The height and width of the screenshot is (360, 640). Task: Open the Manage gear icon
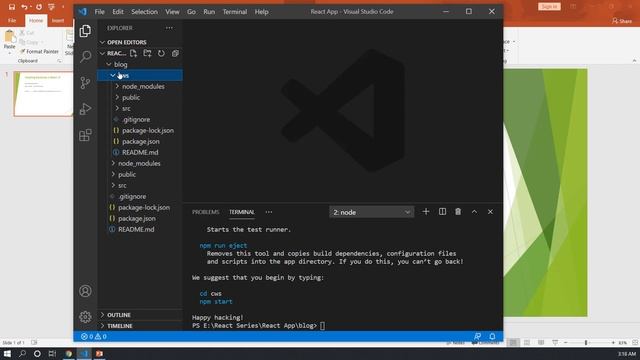pyautogui.click(x=85, y=317)
